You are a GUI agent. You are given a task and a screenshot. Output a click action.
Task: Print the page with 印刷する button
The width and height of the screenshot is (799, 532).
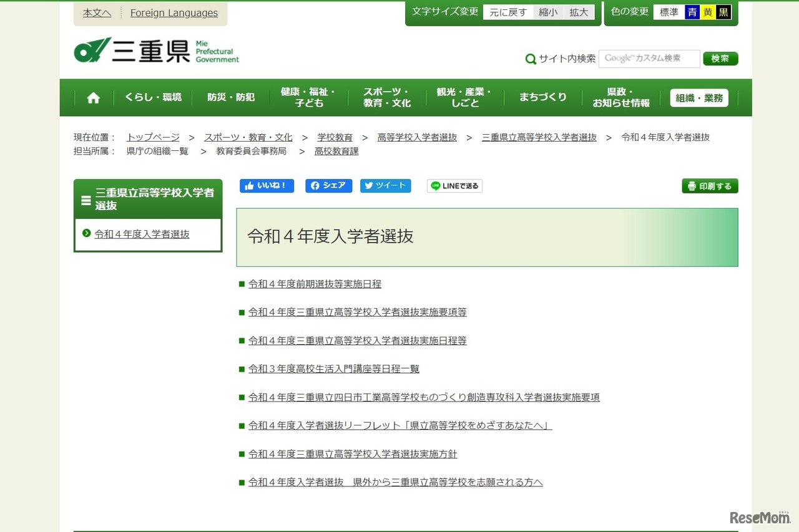pyautogui.click(x=710, y=186)
